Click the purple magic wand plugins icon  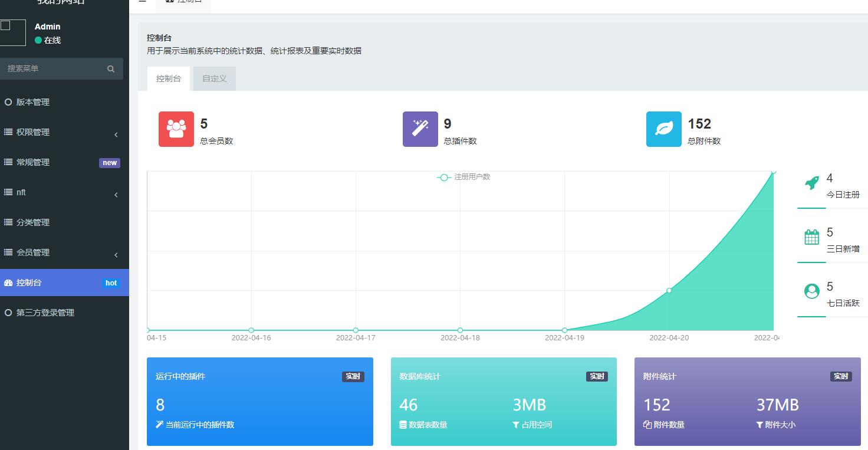point(420,129)
